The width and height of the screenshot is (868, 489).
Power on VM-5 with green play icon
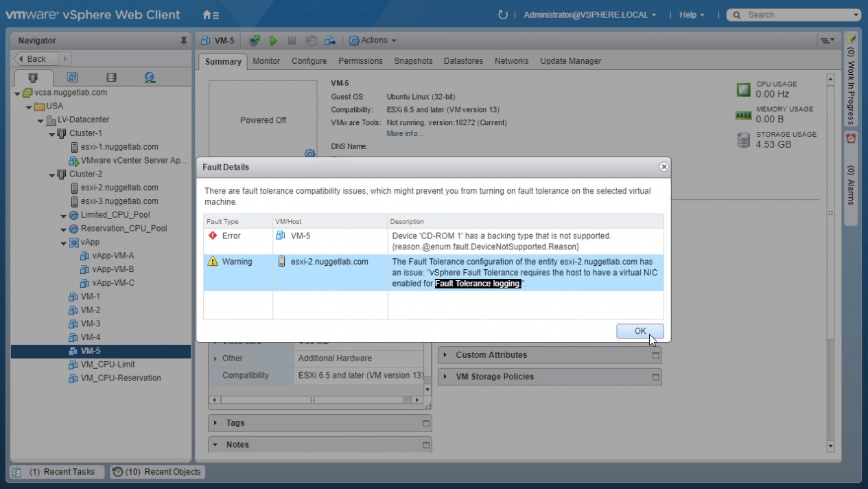point(273,41)
